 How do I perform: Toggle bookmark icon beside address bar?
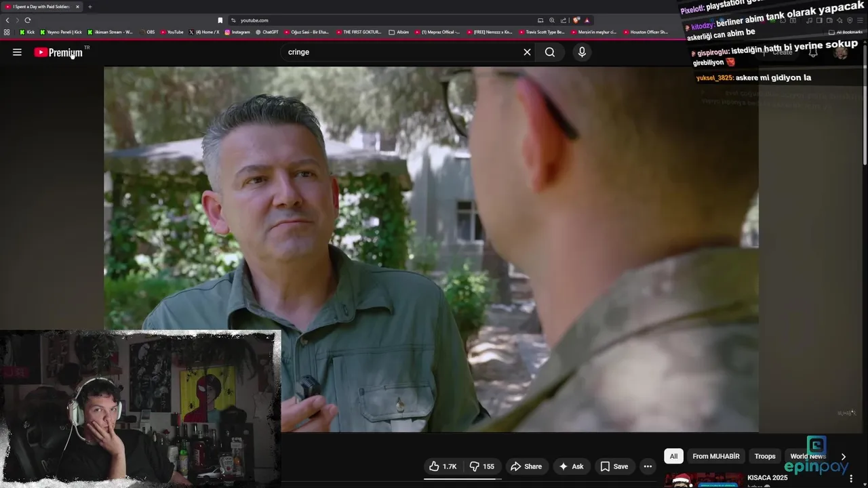(x=220, y=20)
